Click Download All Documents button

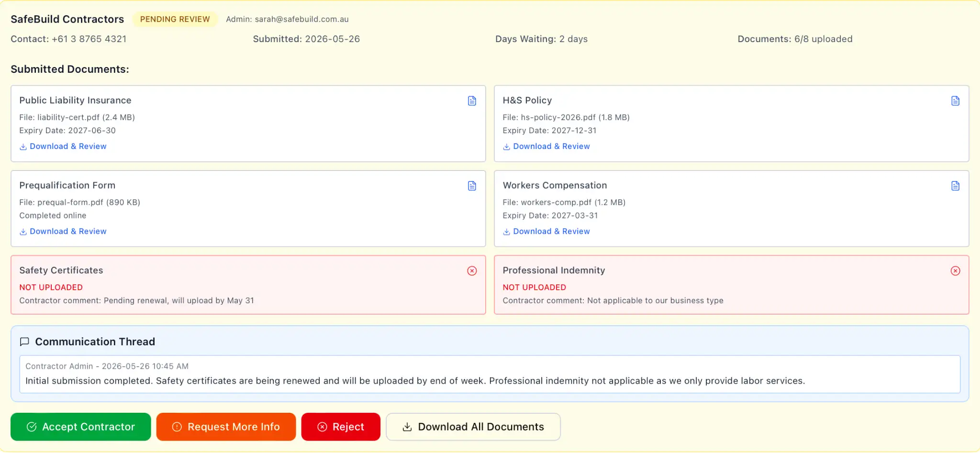(473, 427)
